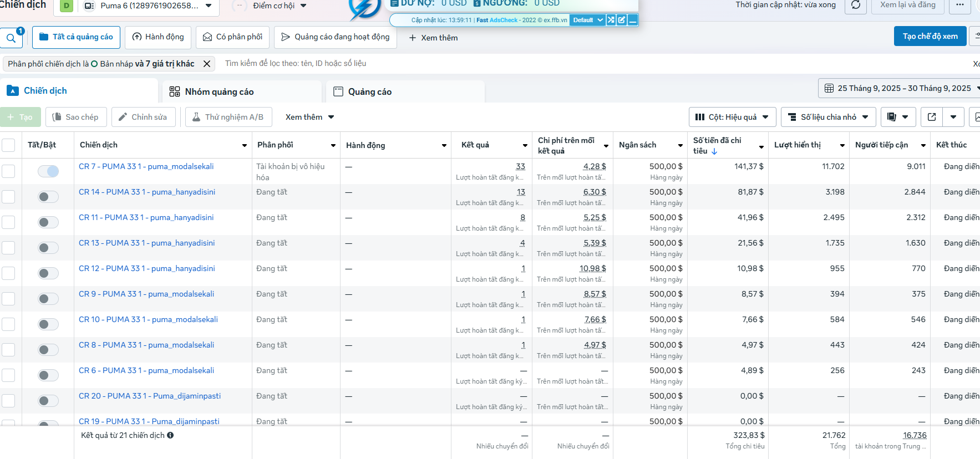The height and width of the screenshot is (459, 980).
Task: Click the DƯ NỢ balance icon
Action: click(x=394, y=3)
